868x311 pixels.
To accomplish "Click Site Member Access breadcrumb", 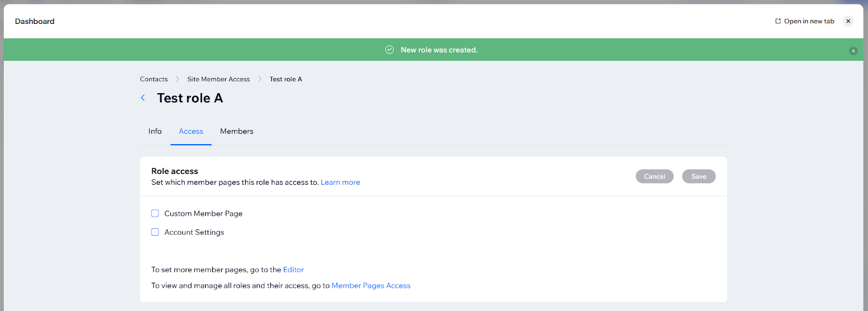I will pyautogui.click(x=219, y=79).
